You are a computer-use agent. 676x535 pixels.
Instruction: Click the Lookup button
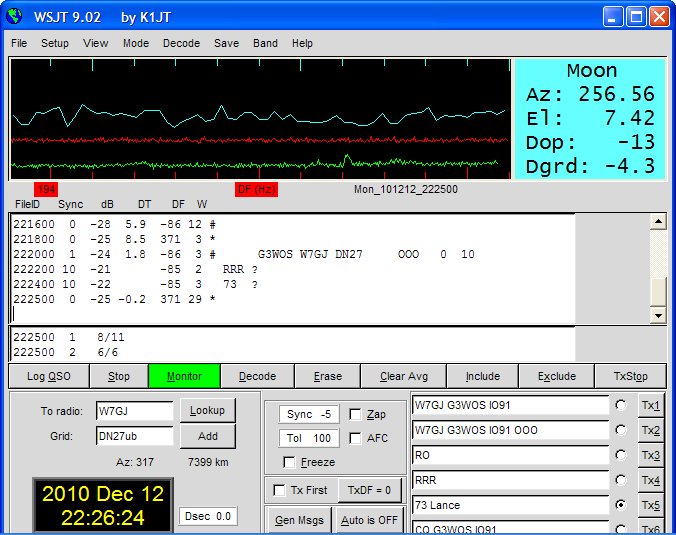207,410
